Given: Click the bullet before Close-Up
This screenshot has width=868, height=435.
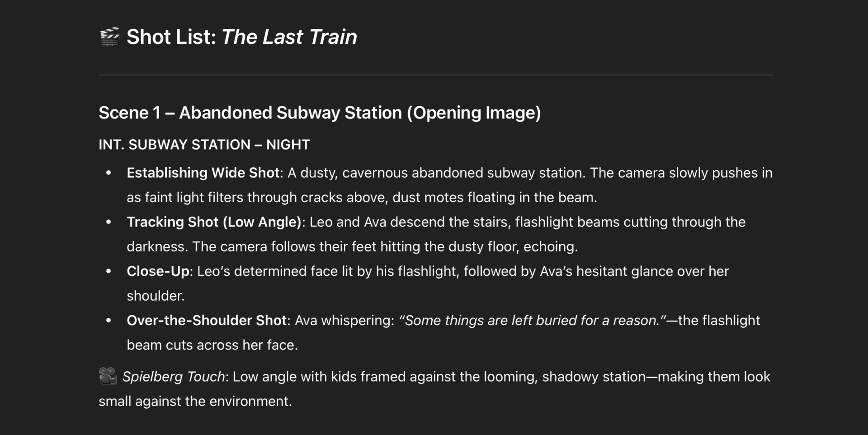Looking at the screenshot, I should [x=108, y=271].
